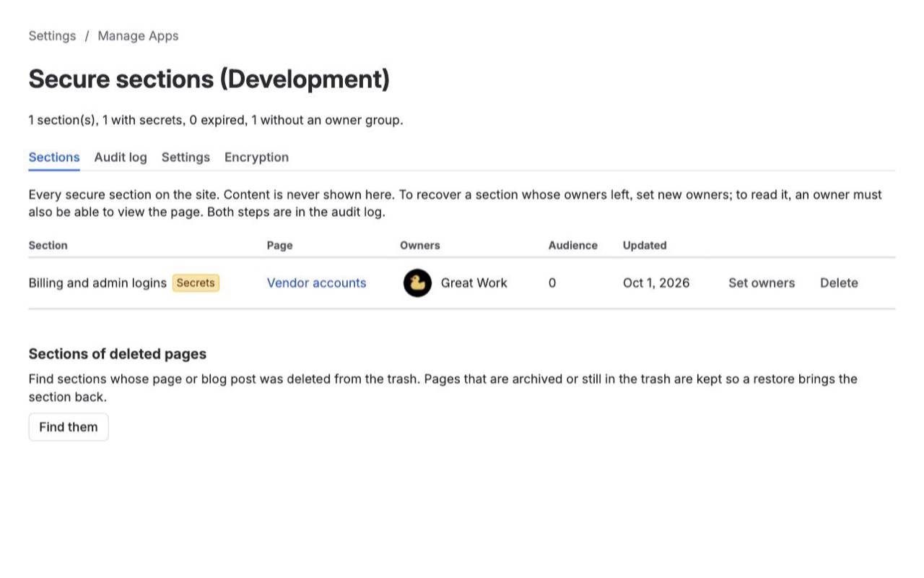Viewport: 924px width, 578px height.
Task: Click Set owners for Billing and admin logins
Action: point(762,283)
